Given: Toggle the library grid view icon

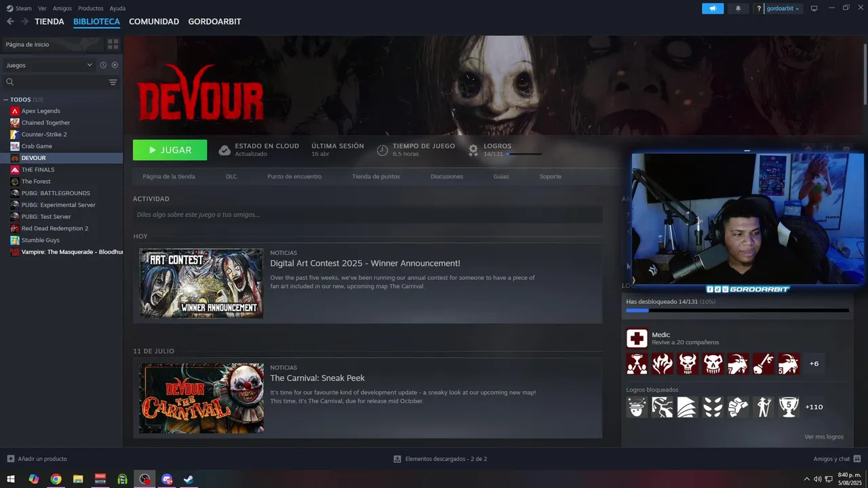Looking at the screenshot, I should [x=113, y=44].
